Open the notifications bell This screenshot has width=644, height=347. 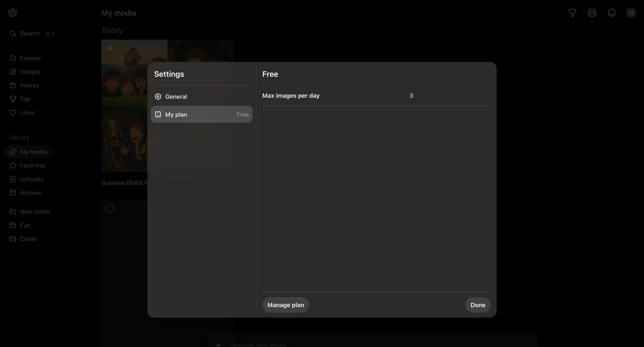point(612,13)
